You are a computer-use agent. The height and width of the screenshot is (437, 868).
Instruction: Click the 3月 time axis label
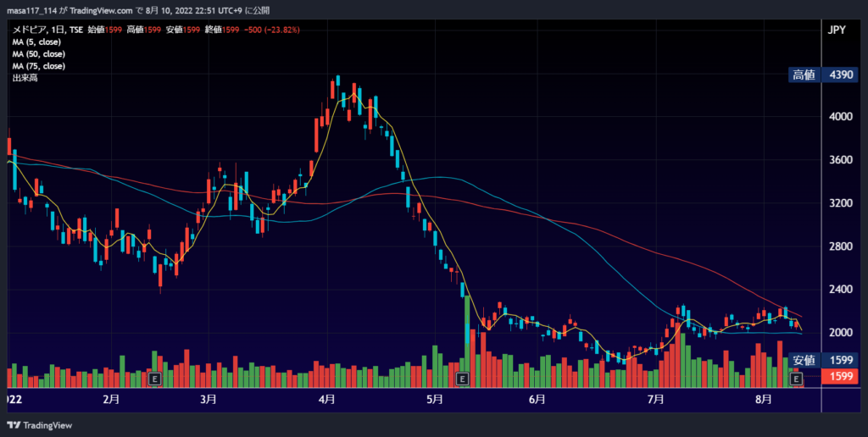point(209,400)
